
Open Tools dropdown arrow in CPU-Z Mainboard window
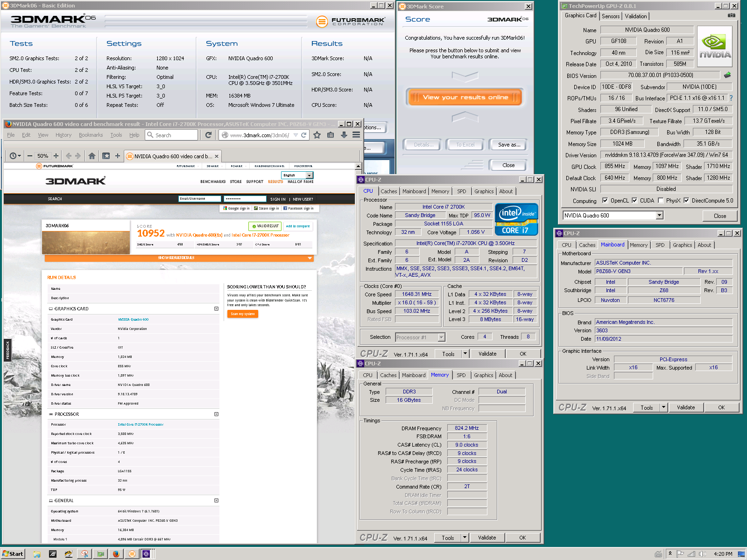[x=663, y=407]
